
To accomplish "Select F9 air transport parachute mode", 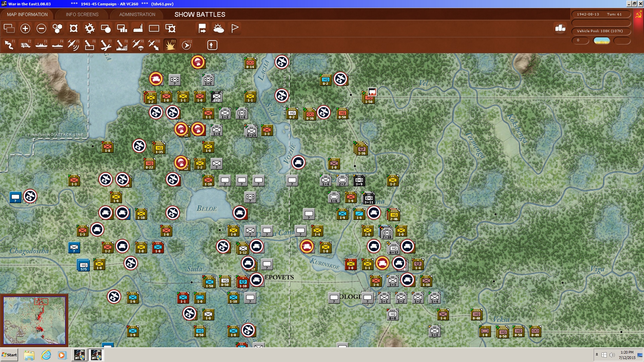I will pyautogui.click(x=138, y=45).
